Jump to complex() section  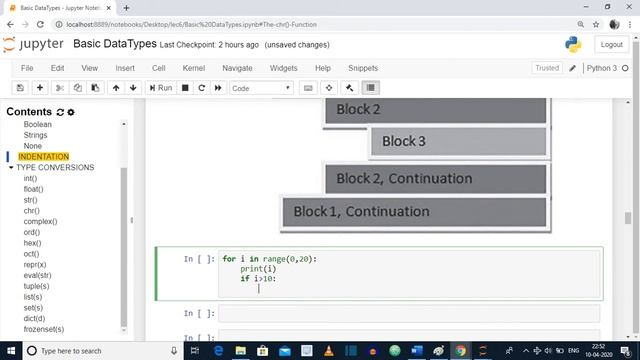tap(40, 221)
